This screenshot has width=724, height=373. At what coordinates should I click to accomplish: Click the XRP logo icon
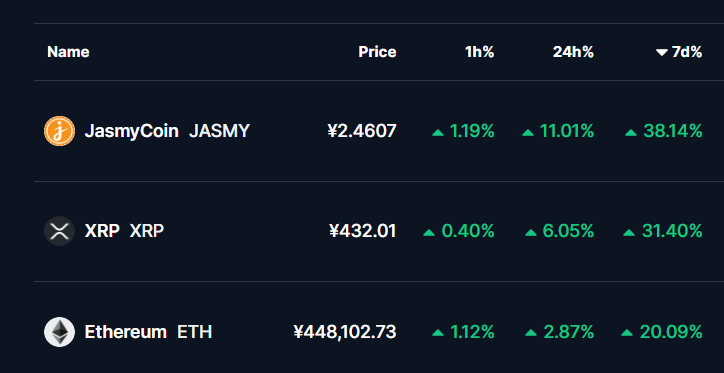coord(59,231)
